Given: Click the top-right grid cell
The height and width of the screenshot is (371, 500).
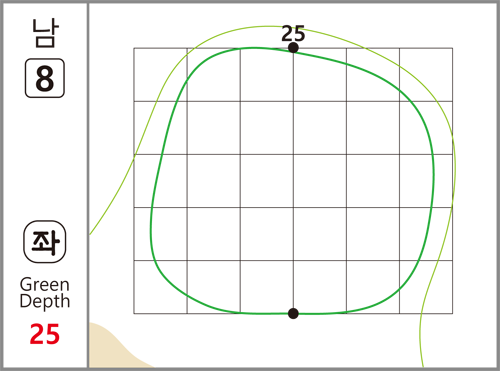Looking at the screenshot, I should tap(426, 75).
